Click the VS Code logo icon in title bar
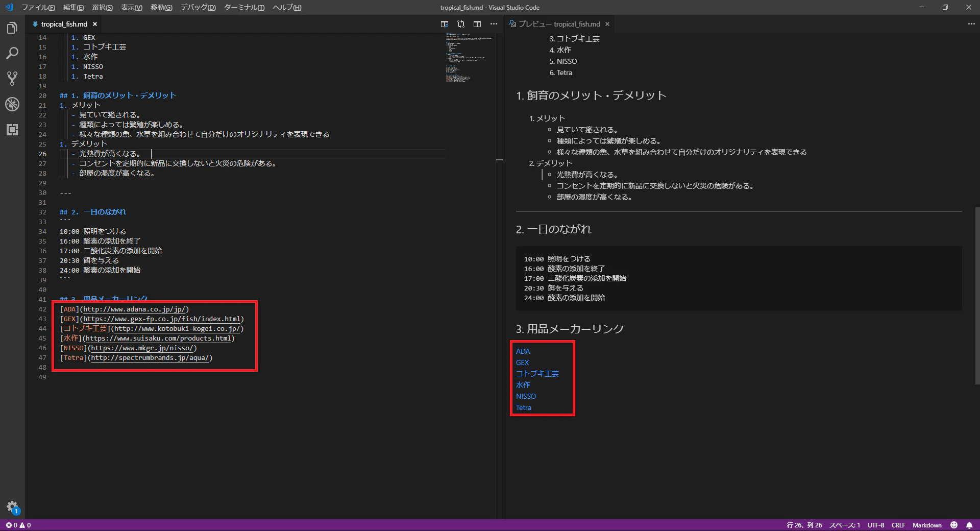 [9, 7]
